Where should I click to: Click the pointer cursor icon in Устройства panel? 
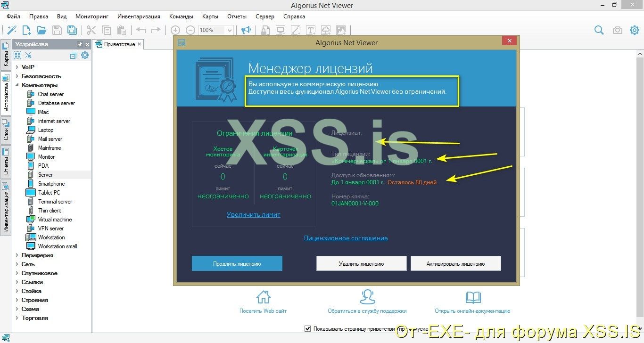click(x=28, y=55)
